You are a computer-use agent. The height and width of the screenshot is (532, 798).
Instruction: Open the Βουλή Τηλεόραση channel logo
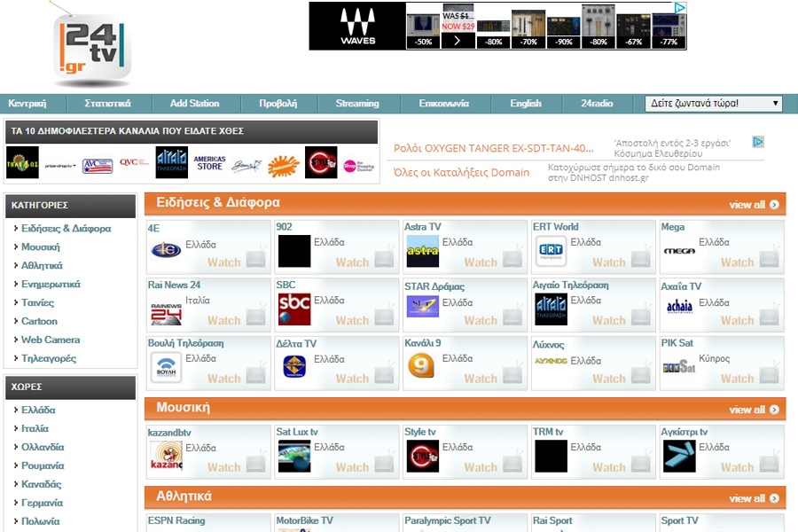click(166, 367)
